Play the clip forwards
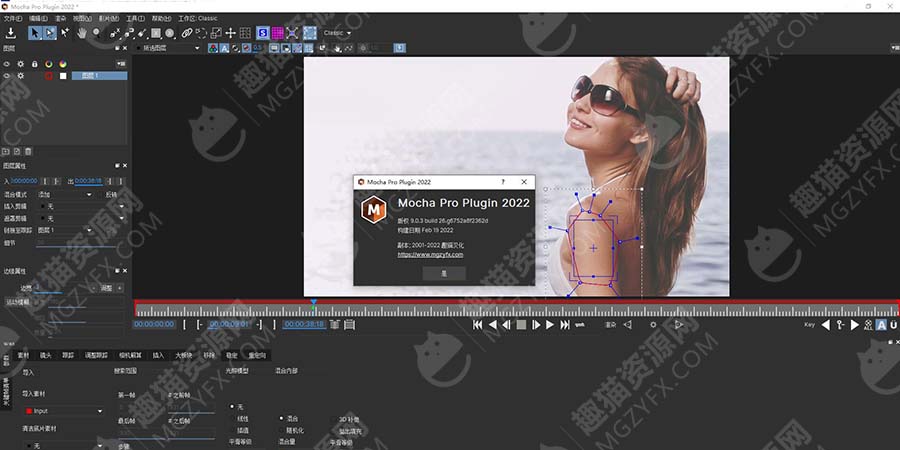The image size is (900, 450). click(x=550, y=325)
